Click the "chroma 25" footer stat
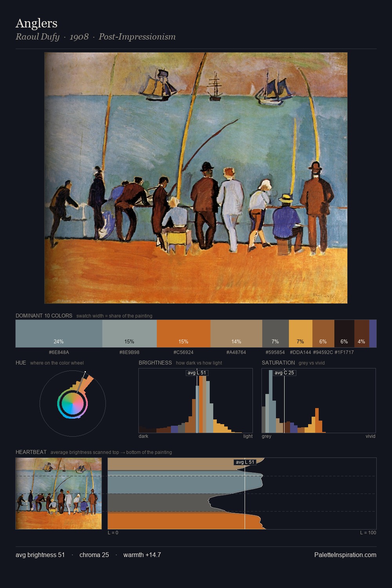This screenshot has width=392, height=588. 94,555
